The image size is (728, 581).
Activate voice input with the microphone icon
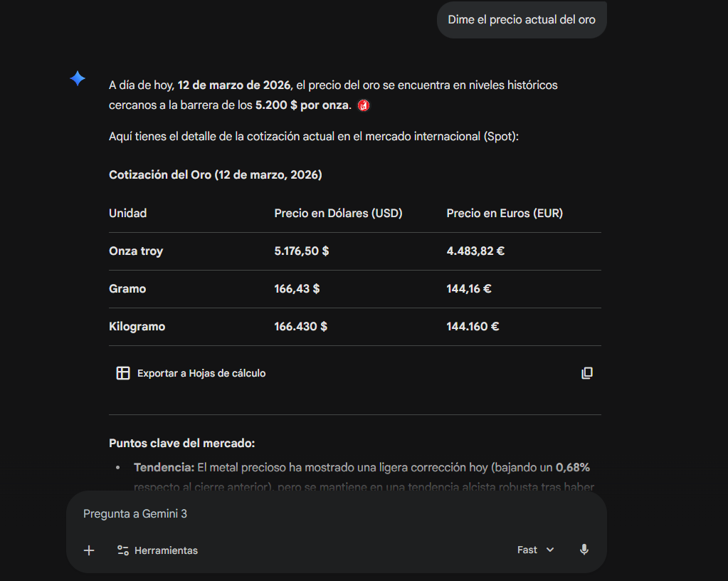pos(584,550)
